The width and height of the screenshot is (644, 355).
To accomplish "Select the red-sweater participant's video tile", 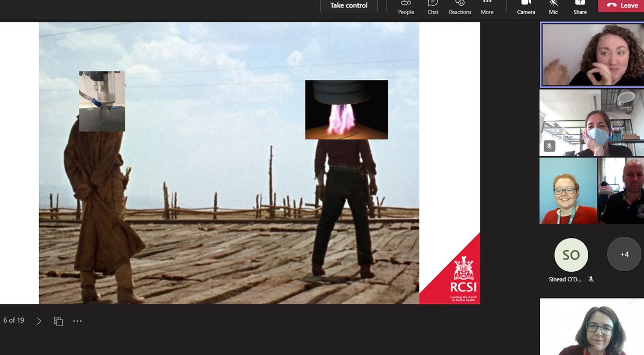I will point(568,191).
